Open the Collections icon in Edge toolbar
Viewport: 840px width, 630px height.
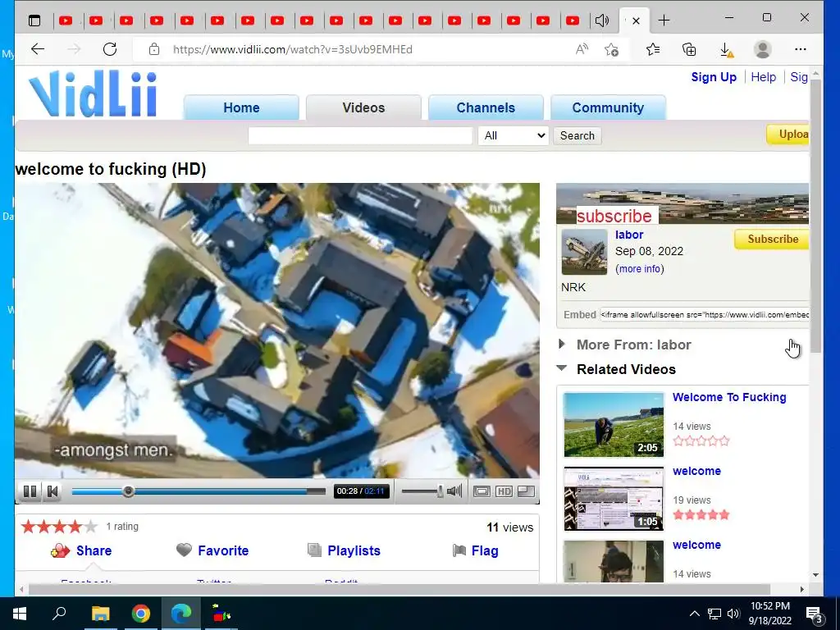(x=689, y=49)
